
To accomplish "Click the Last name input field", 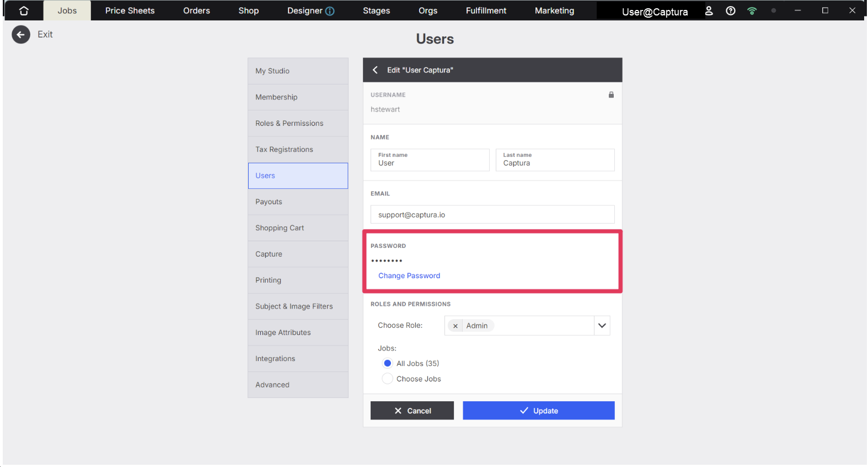I will tap(555, 160).
